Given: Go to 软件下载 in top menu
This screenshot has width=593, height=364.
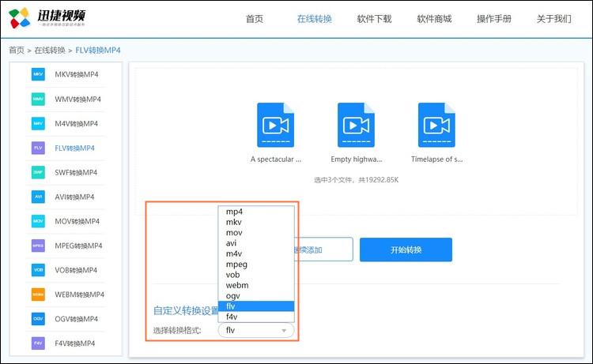Looking at the screenshot, I should (374, 19).
